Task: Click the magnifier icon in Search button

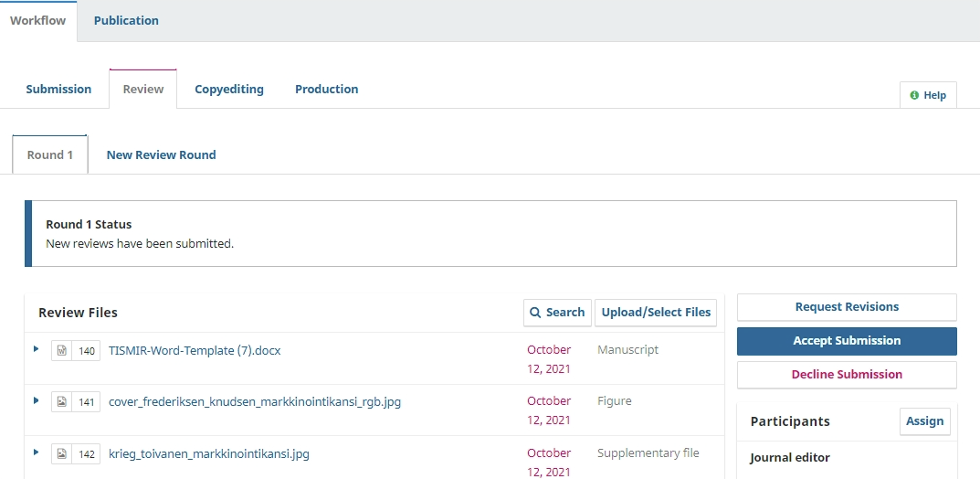Action: coord(536,313)
